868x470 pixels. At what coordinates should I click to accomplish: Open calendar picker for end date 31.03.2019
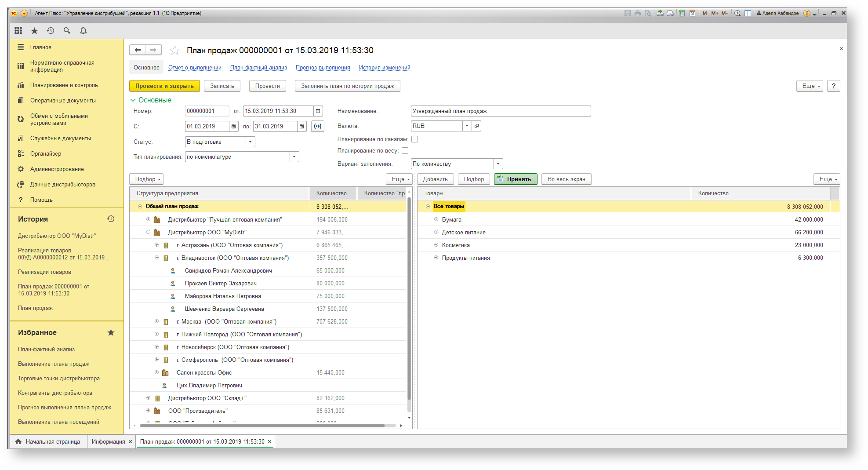(302, 126)
